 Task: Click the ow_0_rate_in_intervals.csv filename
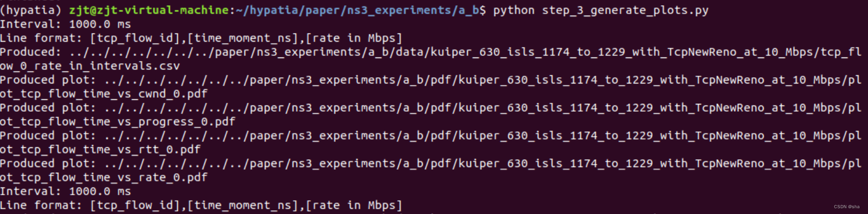click(x=90, y=66)
